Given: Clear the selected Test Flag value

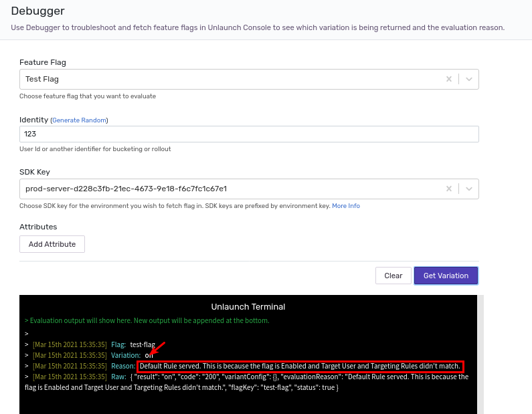Looking at the screenshot, I should pos(449,79).
